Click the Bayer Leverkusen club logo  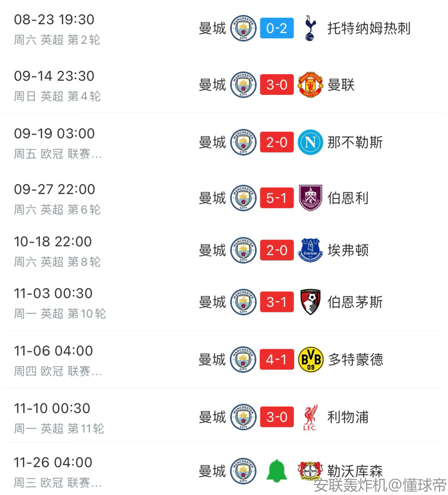pos(310,471)
